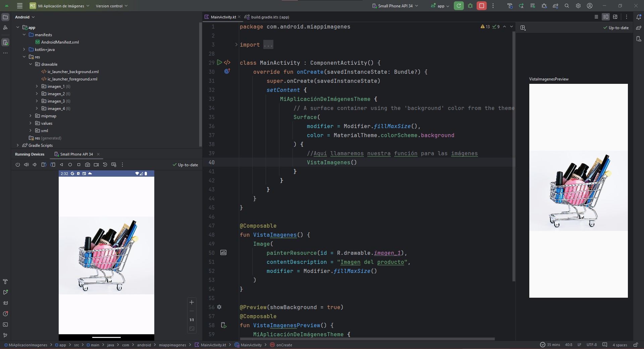Start debugging the app with the bug icon

470,6
